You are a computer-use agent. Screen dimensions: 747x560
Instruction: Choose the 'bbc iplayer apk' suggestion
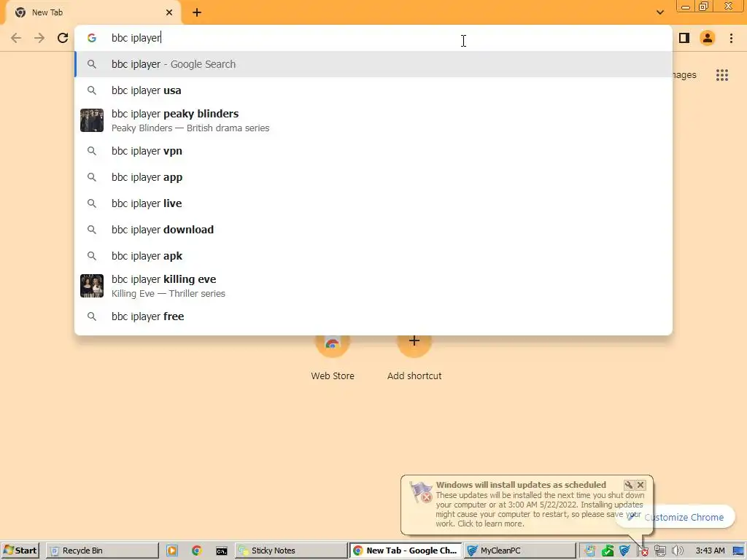point(373,256)
